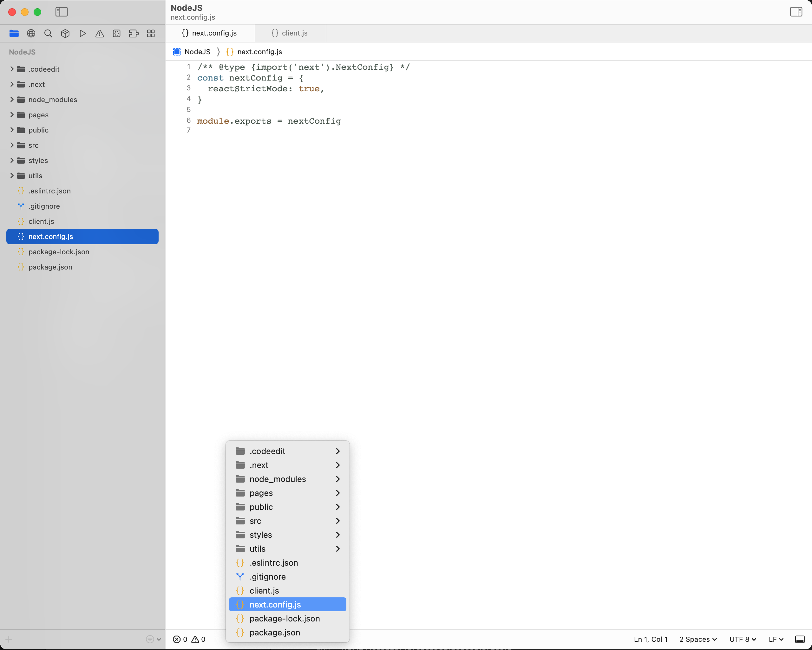Toggle the left navigator sidebar
The height and width of the screenshot is (650, 812).
tap(62, 12)
